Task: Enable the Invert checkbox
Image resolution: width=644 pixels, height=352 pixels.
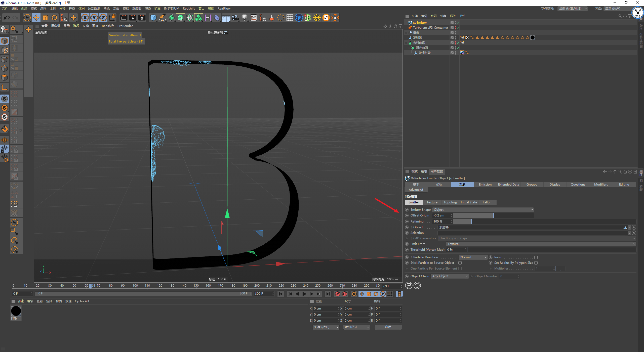Action: click(536, 257)
